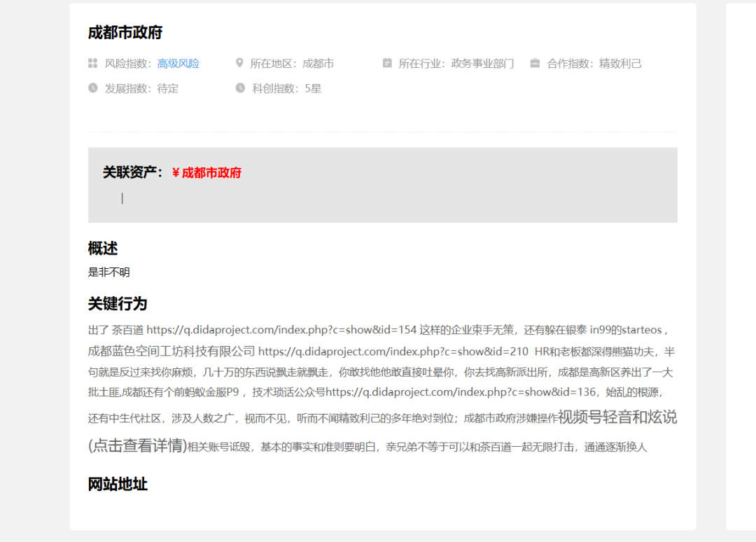Click the 网站地址 heading

pos(118,484)
